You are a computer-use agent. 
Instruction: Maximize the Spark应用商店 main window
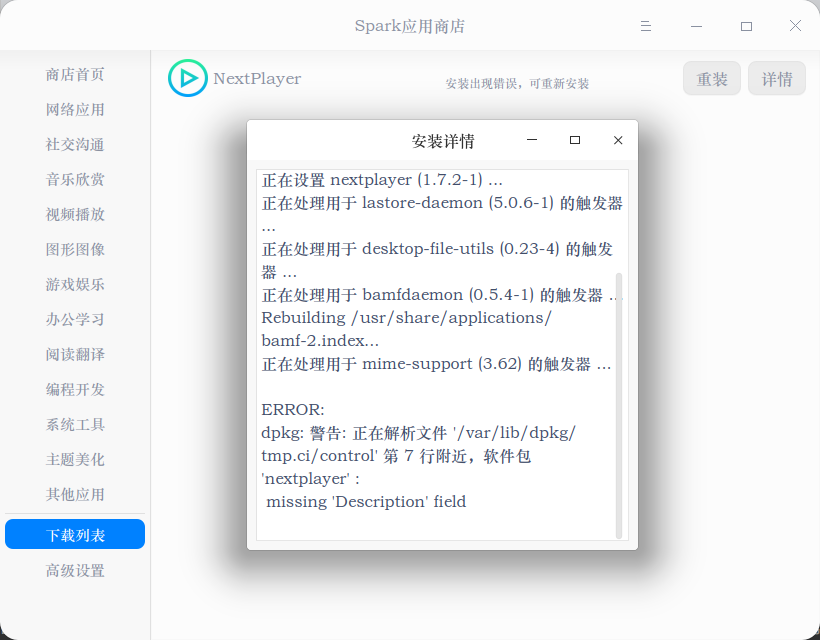click(x=746, y=26)
